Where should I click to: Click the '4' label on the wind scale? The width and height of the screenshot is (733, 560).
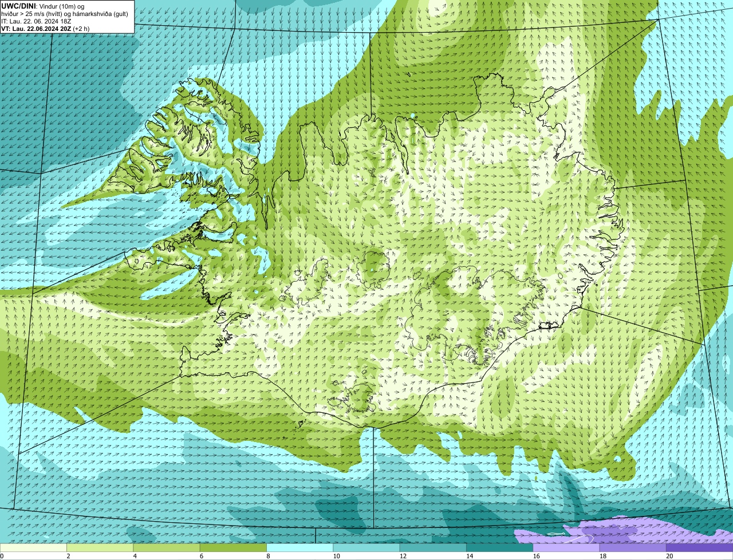click(x=135, y=556)
